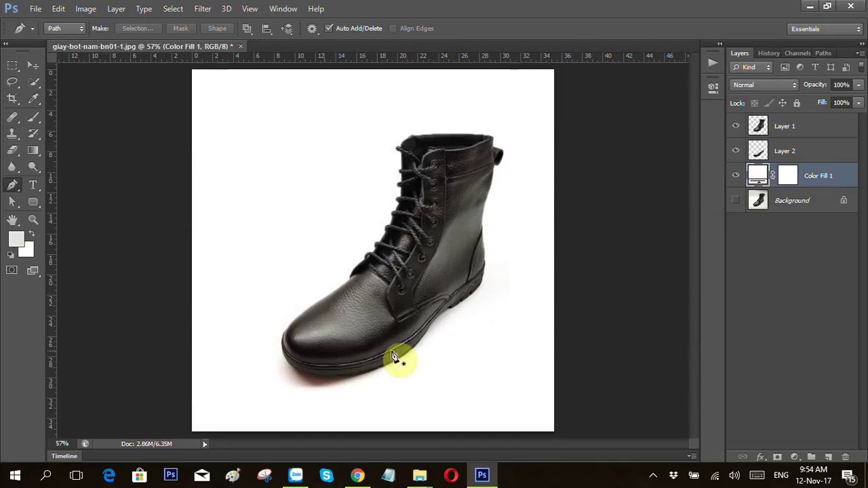The width and height of the screenshot is (868, 488).
Task: Click the Gradient tool
Action: [x=33, y=150]
